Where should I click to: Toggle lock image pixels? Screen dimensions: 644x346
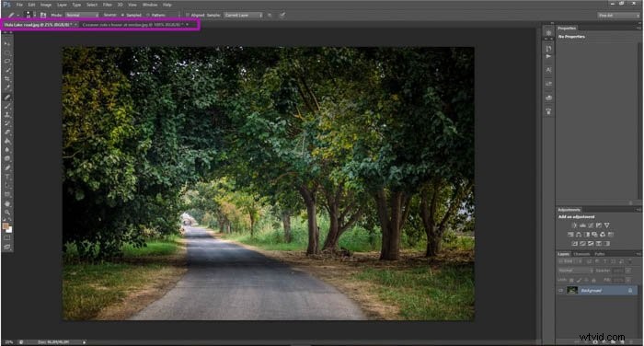click(579, 280)
